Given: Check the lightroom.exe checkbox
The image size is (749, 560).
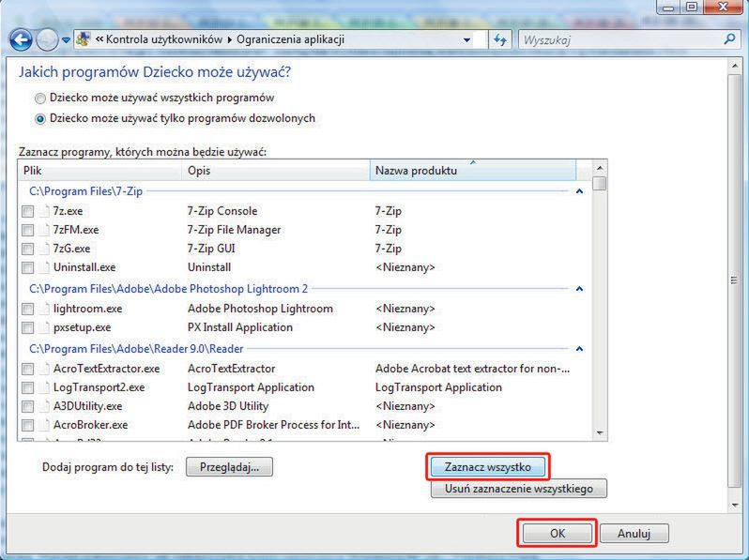Looking at the screenshot, I should [28, 309].
